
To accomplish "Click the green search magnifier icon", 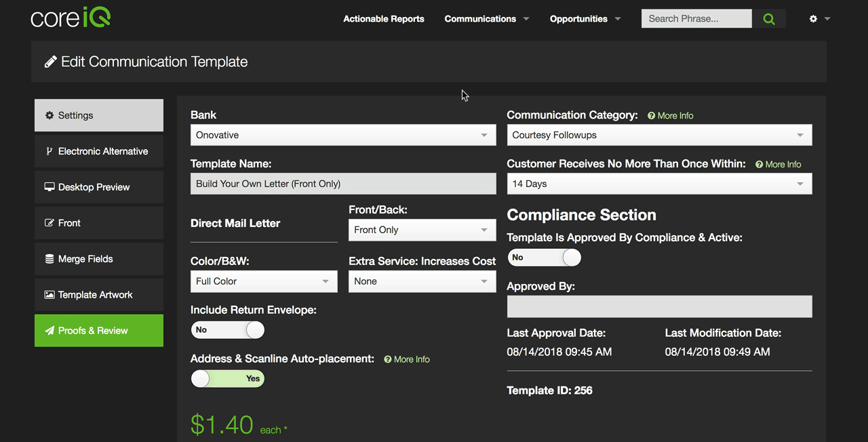I will (769, 19).
